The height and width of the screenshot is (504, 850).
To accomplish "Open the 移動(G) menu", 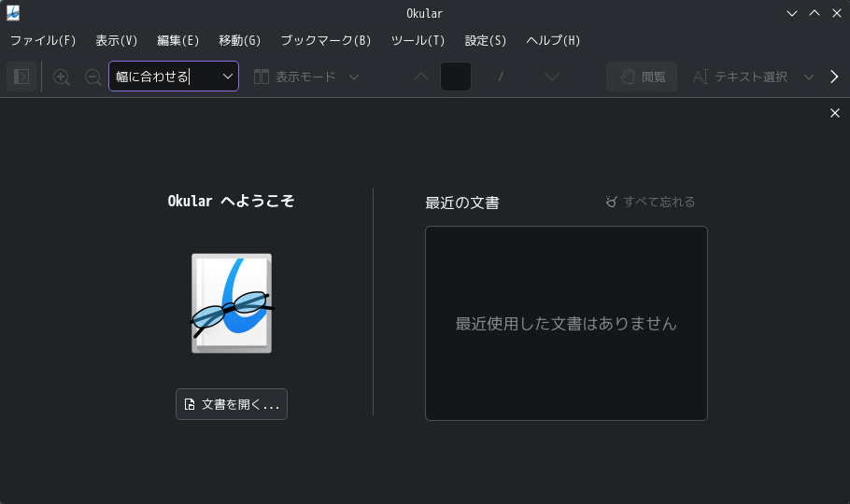I will click(240, 41).
